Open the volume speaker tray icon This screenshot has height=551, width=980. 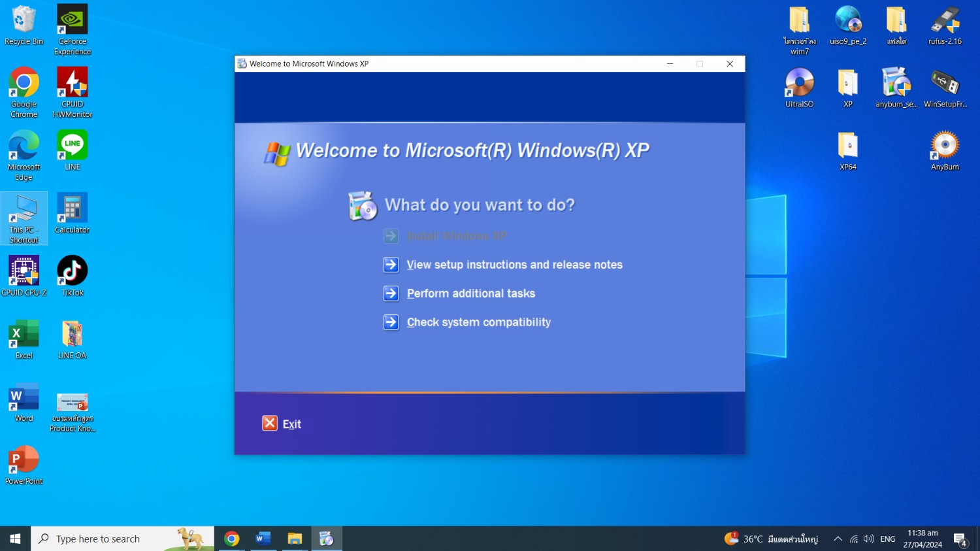click(869, 539)
